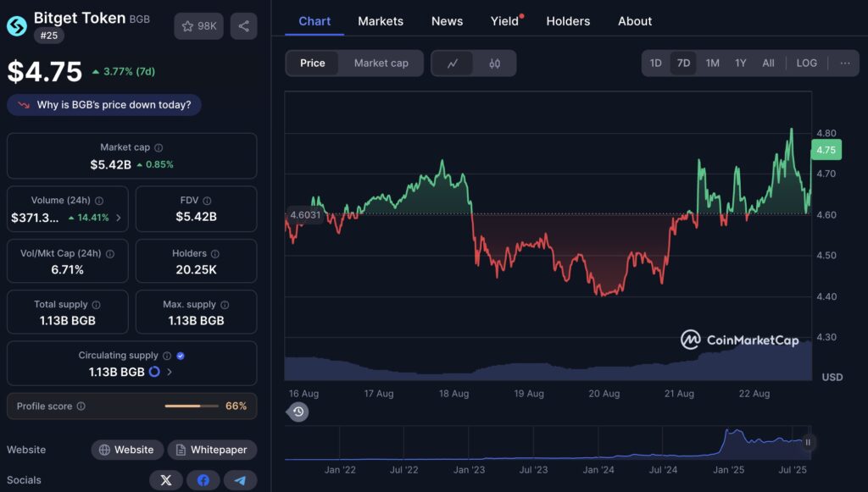
Task: Click the 6.71% Vol/Mkt Cap value
Action: pos(68,270)
